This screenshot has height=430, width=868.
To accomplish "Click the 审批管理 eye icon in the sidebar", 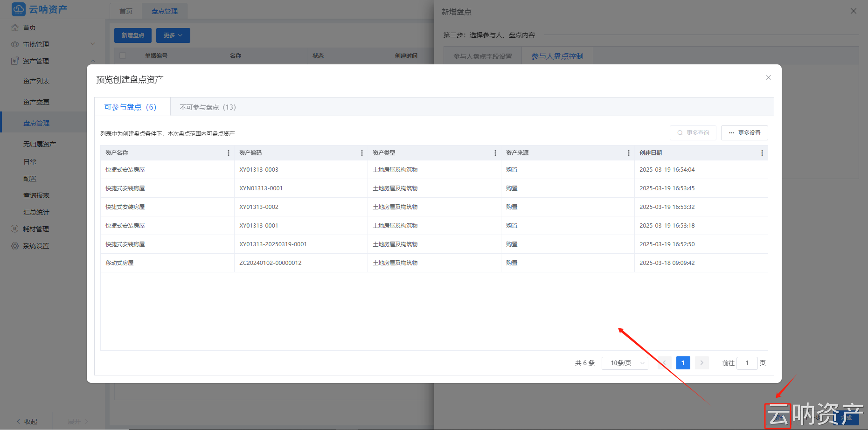I will 15,44.
